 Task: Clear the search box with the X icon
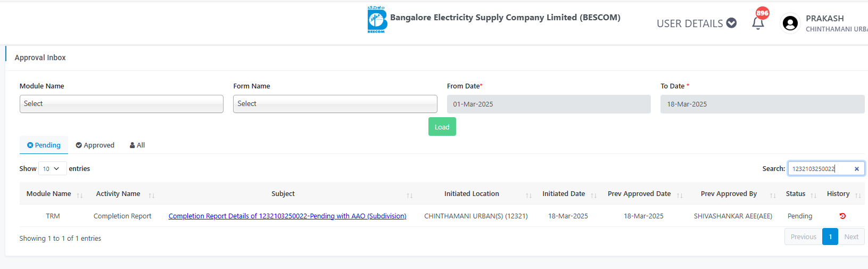857,169
